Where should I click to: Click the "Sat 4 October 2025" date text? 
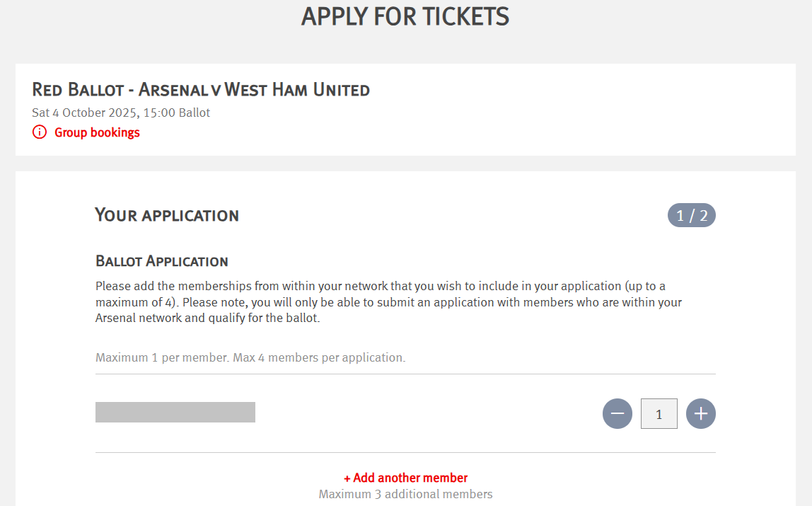tap(85, 113)
